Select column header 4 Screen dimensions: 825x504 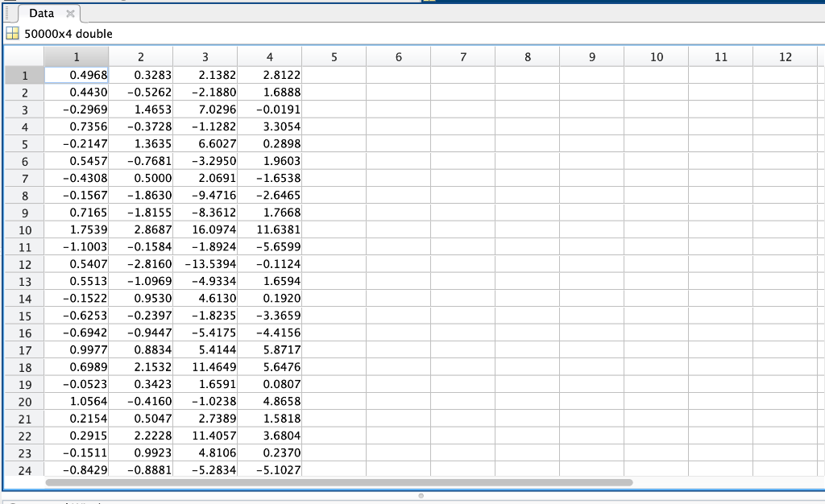point(270,56)
